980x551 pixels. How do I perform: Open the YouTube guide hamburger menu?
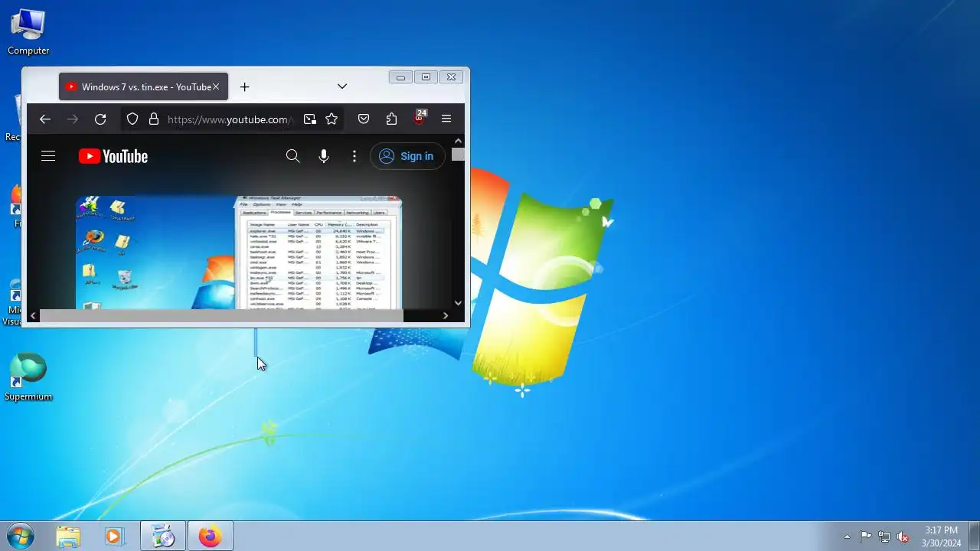tap(48, 156)
